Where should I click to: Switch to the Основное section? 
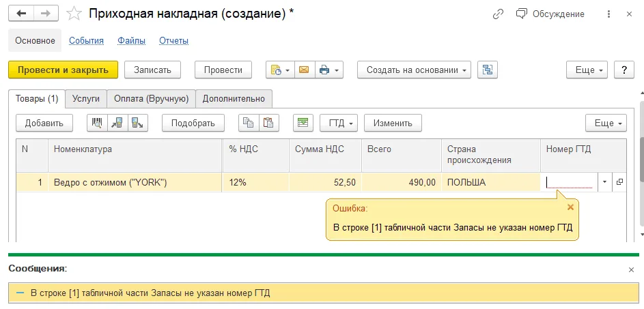click(x=35, y=41)
